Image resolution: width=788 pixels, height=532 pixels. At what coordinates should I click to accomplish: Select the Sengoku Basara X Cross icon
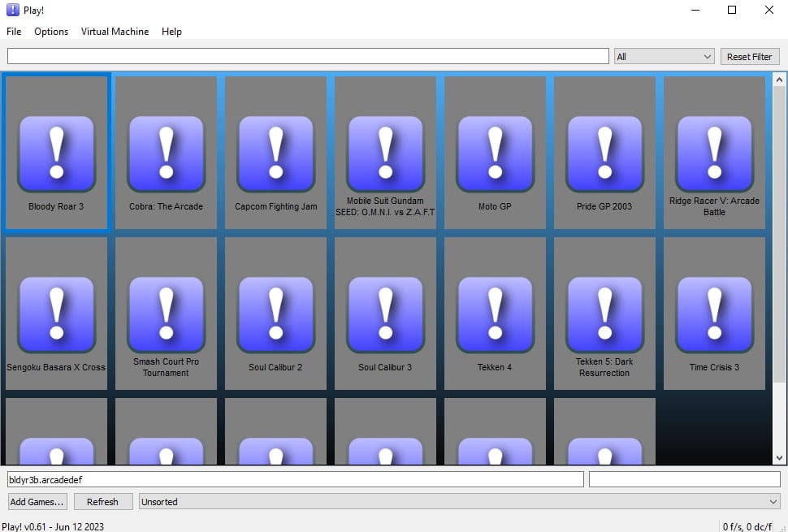click(56, 314)
